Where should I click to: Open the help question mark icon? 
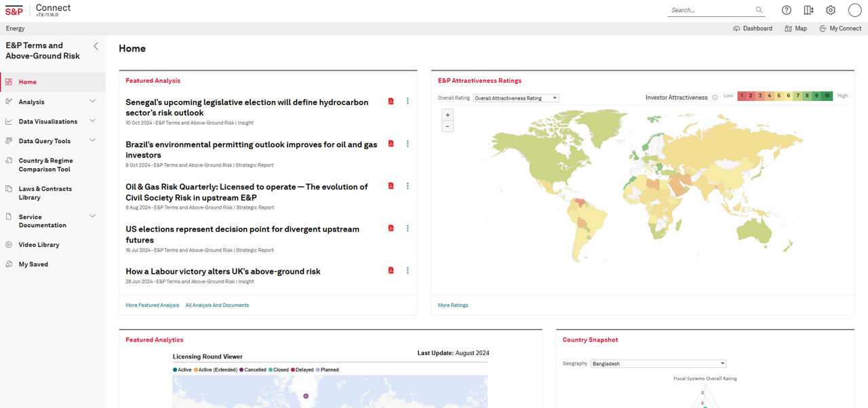pyautogui.click(x=787, y=10)
